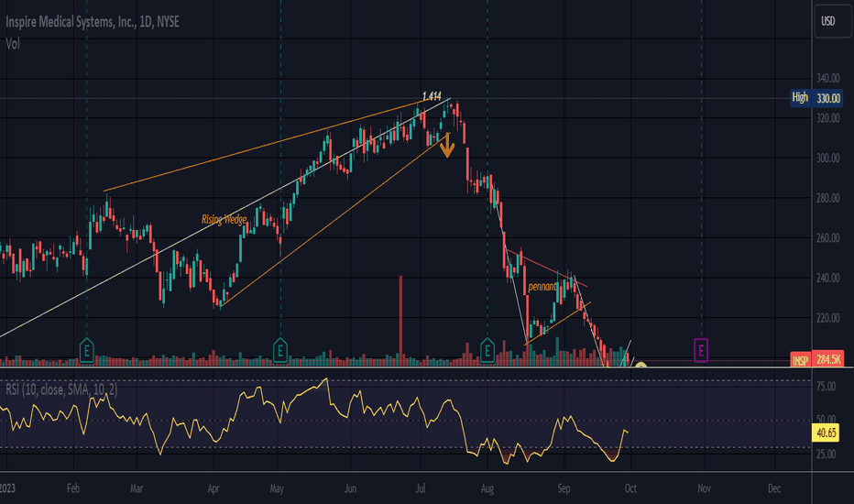
Task: Click the August earnings E marker
Action: tap(487, 350)
